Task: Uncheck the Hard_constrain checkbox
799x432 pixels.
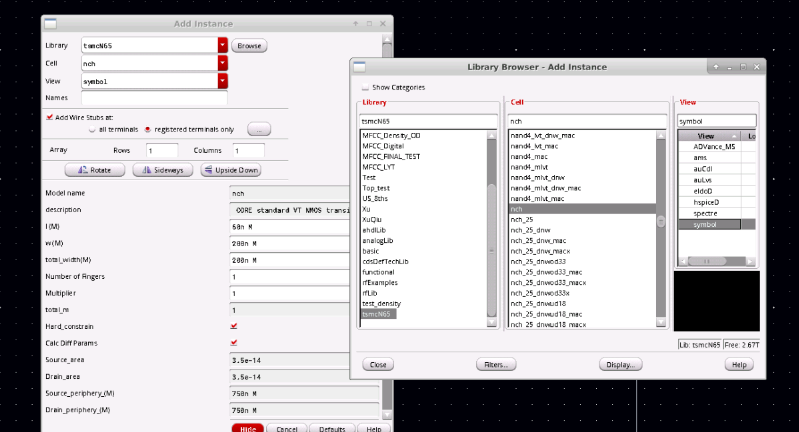Action: (x=234, y=325)
